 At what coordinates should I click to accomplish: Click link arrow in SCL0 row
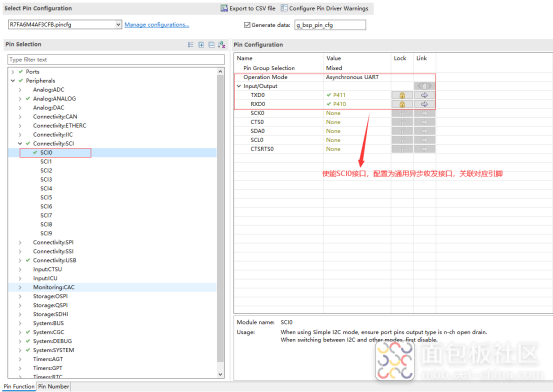click(x=424, y=140)
